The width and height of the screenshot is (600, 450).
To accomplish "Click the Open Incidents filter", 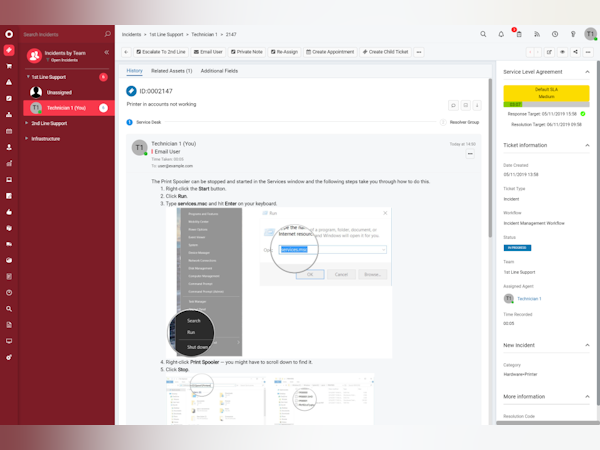I will pos(62,60).
